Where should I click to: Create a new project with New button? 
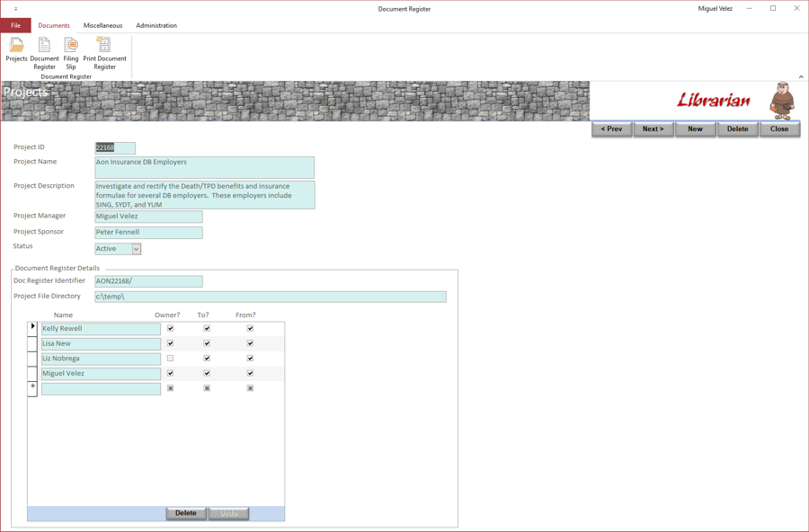click(x=696, y=129)
